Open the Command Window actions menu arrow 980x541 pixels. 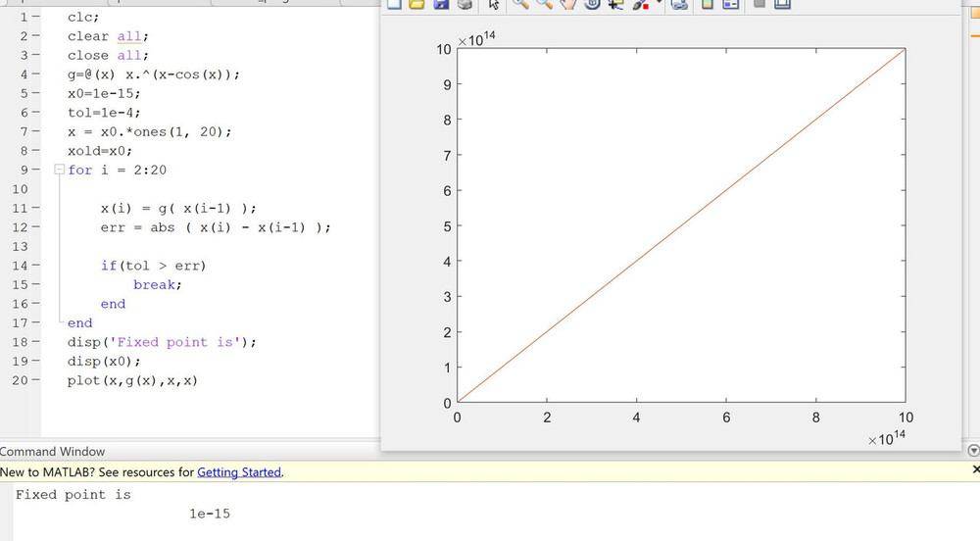tap(972, 451)
